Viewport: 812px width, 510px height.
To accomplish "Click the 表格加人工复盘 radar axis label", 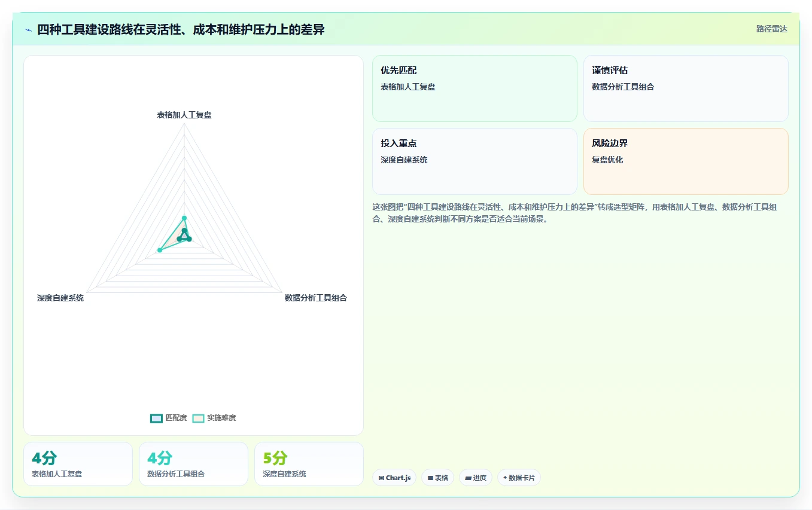I will tap(184, 115).
